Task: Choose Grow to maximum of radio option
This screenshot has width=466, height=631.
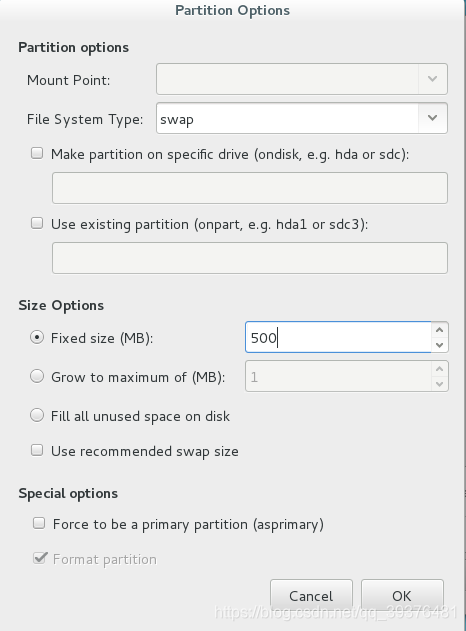Action: pos(37,376)
